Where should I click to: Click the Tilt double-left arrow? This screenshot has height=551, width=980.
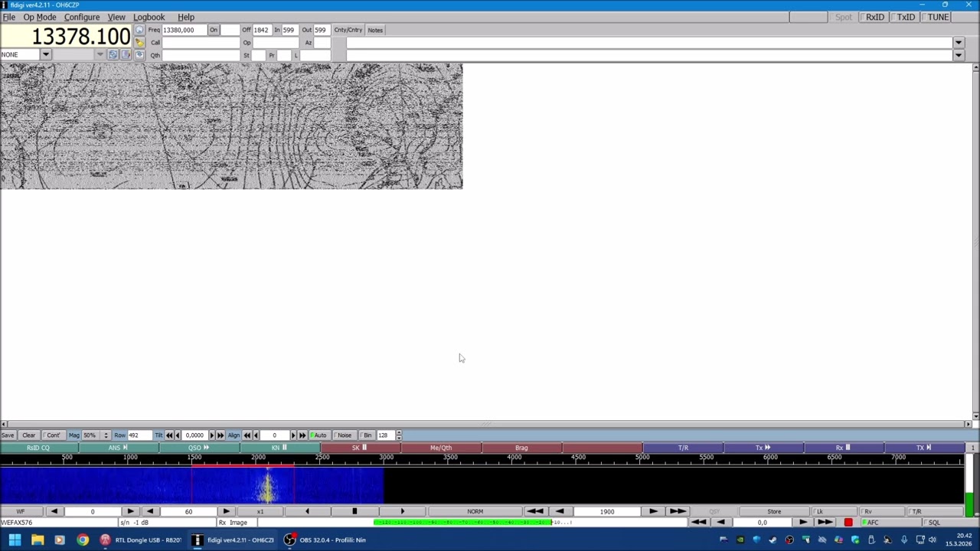(x=169, y=435)
